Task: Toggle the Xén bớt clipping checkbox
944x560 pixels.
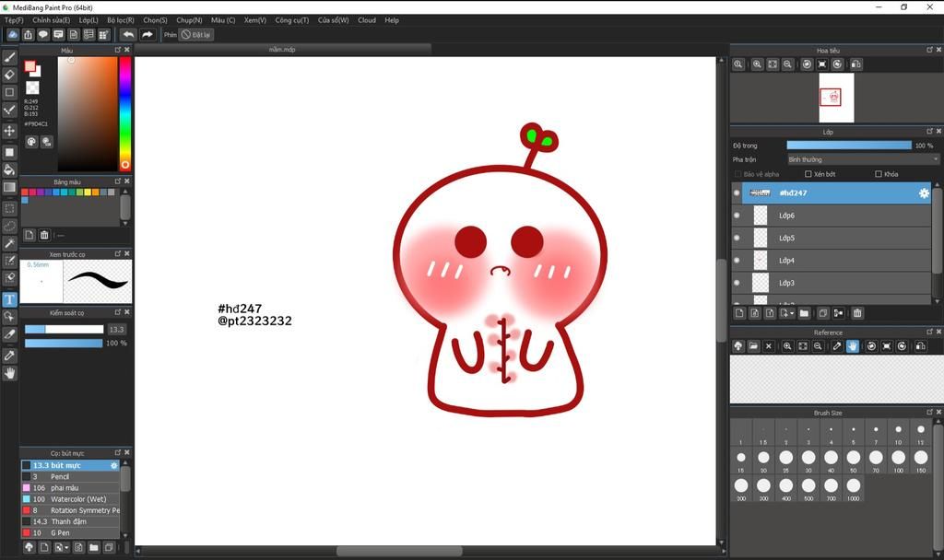Action: tap(808, 174)
